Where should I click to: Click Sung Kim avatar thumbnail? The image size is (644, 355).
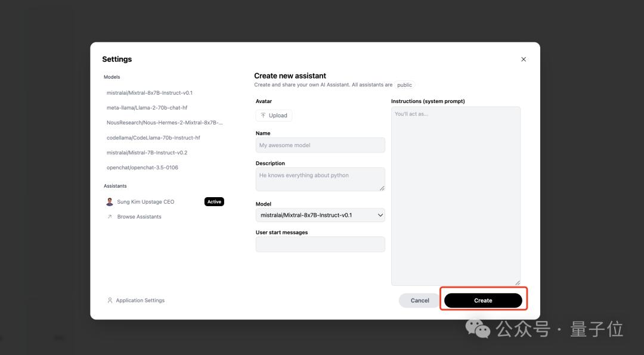point(110,201)
